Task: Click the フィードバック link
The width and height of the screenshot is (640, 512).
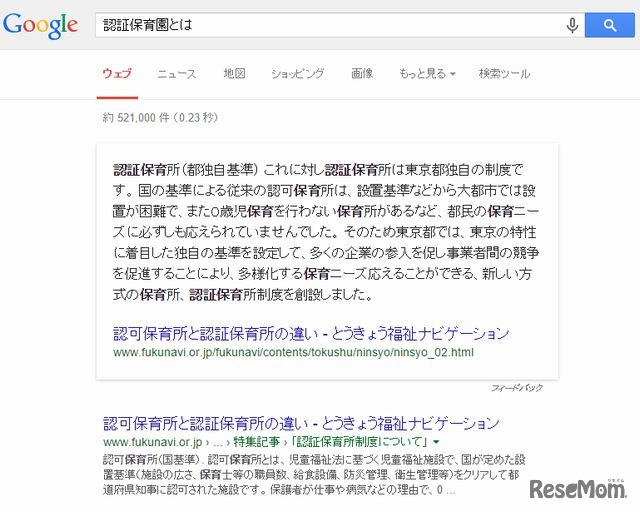Action: click(x=517, y=388)
